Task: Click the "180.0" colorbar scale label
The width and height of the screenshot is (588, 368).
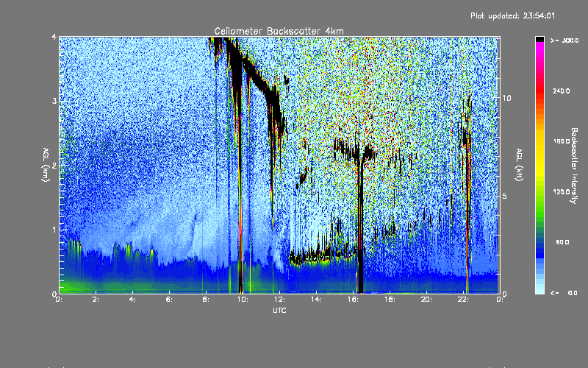Action: pos(562,141)
